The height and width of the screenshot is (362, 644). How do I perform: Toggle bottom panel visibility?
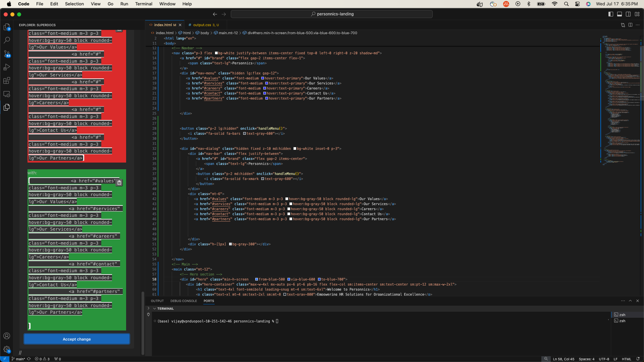pyautogui.click(x=620, y=14)
